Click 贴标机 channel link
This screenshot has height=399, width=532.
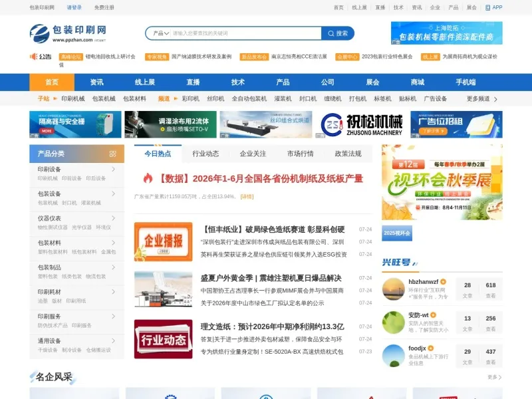click(x=408, y=98)
